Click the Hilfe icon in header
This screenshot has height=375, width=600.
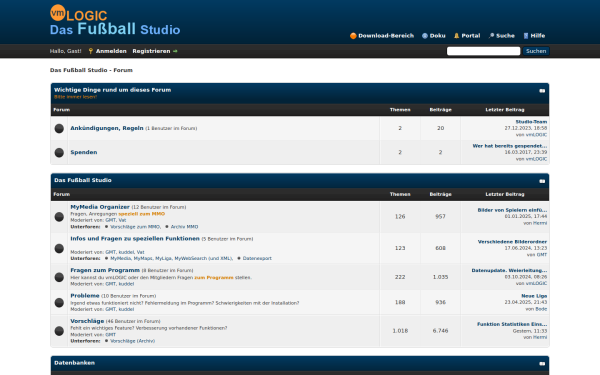[526, 36]
